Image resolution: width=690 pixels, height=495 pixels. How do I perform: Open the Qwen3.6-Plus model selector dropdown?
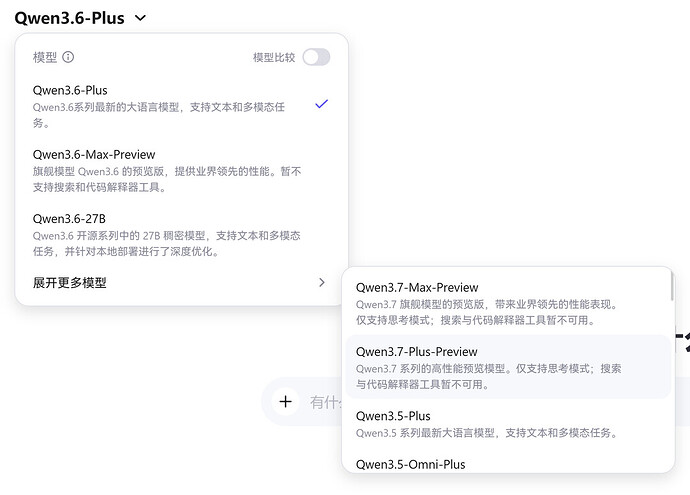click(80, 18)
